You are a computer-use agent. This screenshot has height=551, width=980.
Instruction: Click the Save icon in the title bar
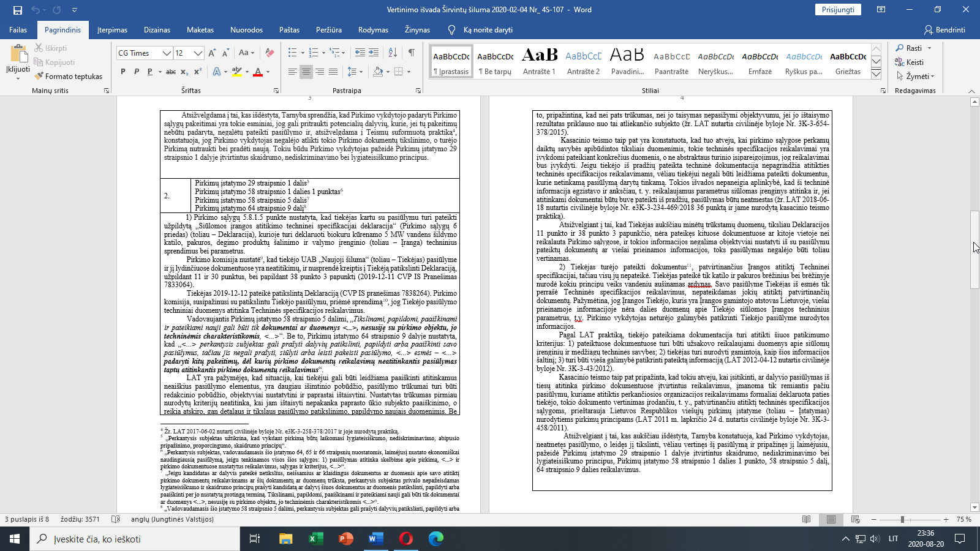tap(17, 10)
